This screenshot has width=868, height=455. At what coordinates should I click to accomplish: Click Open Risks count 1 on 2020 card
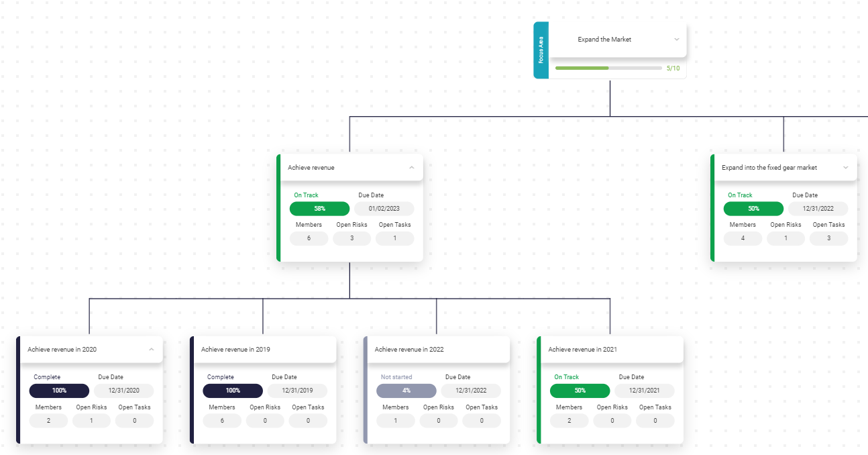coord(91,421)
